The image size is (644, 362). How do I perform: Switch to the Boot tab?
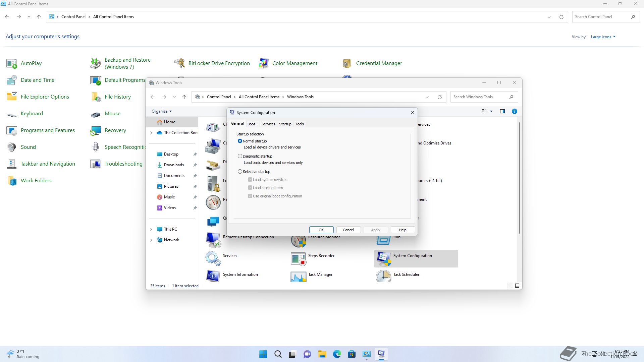point(251,124)
